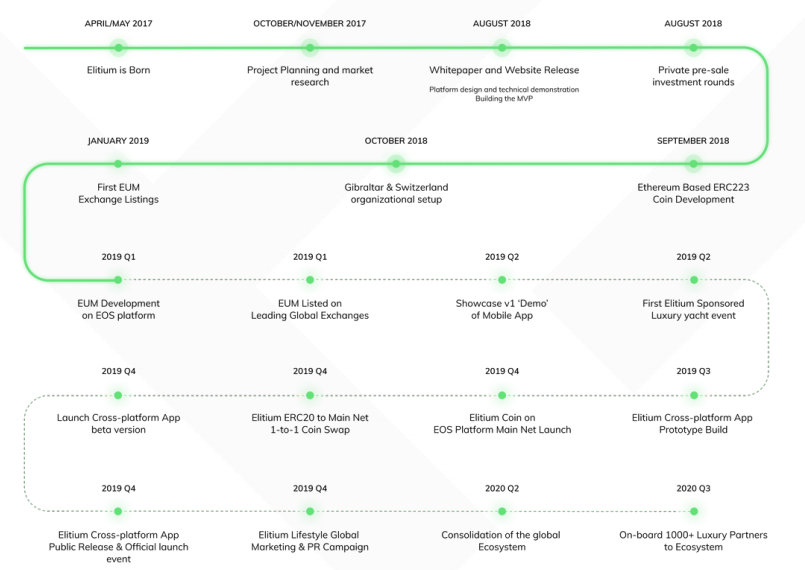Viewport: 805px width, 570px height.
Task: Click 'Launch Cross-platform App beta version' text
Action: (118, 424)
